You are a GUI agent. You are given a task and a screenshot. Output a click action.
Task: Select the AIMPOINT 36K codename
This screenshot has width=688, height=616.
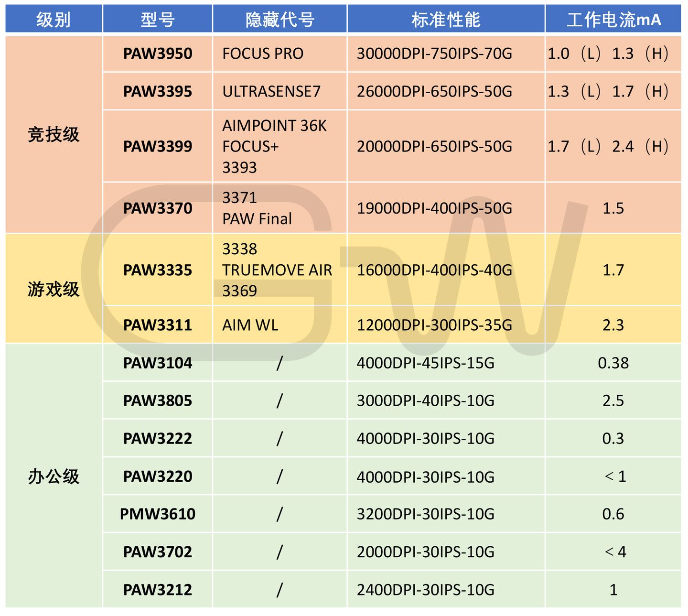(x=275, y=125)
